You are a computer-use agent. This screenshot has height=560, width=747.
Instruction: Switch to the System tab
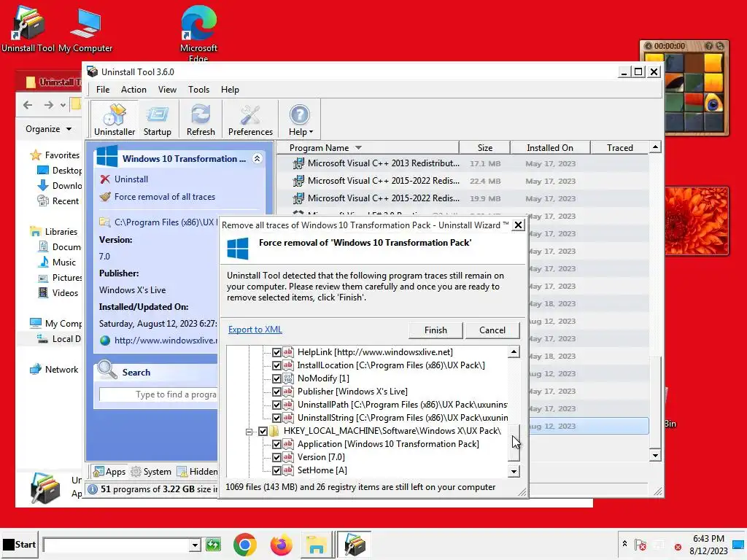[151, 472]
